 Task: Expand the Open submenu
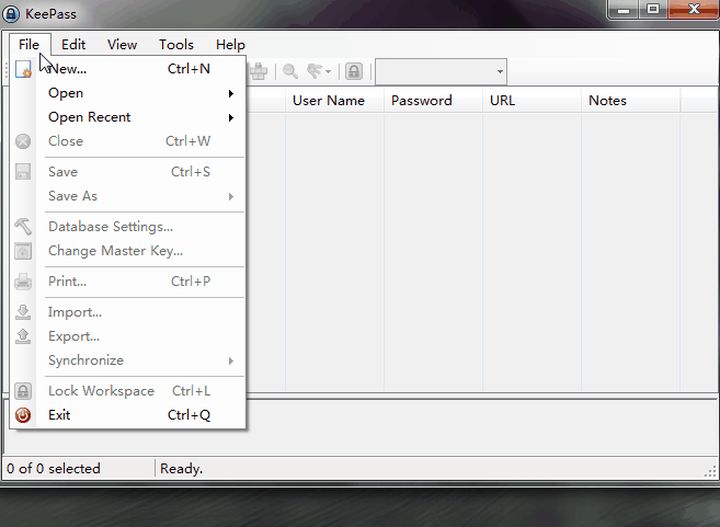pos(140,93)
